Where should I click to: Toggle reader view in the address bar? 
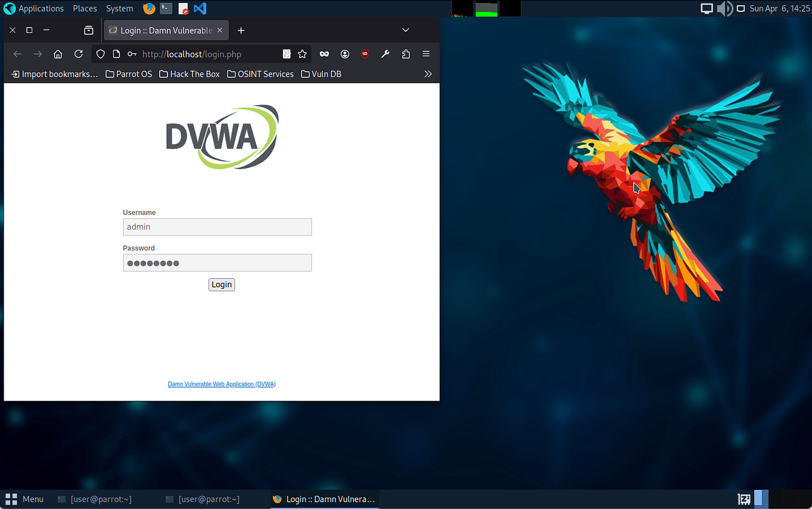click(x=286, y=54)
